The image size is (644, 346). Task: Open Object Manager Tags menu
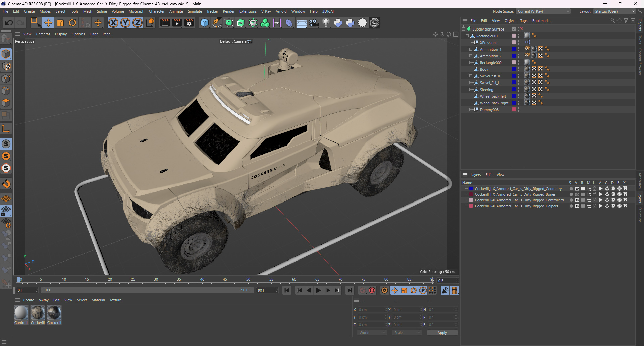coord(524,21)
